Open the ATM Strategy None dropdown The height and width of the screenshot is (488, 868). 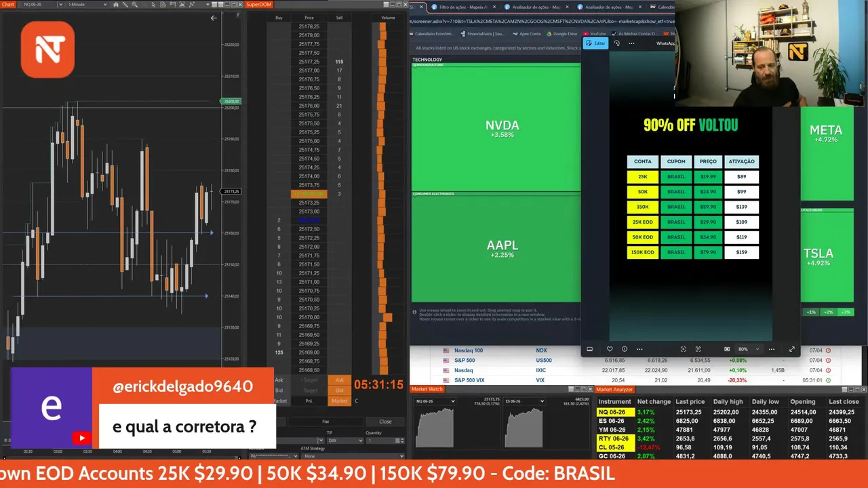point(353,456)
